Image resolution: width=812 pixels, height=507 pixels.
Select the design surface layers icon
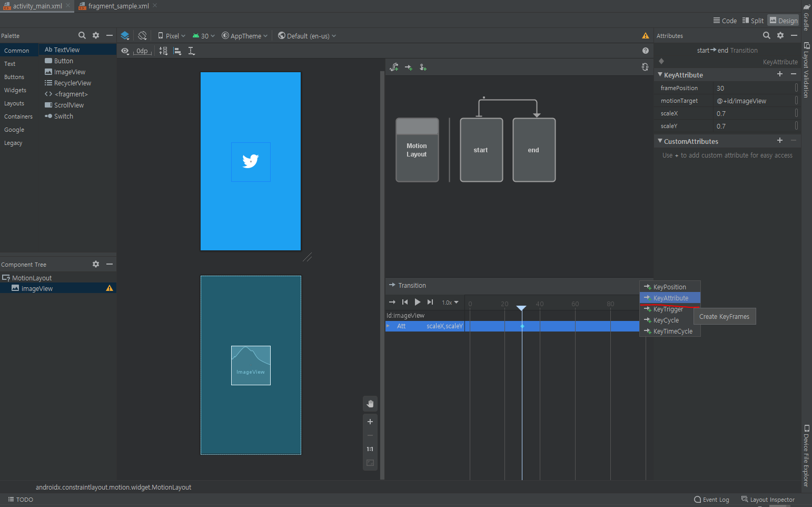pos(125,36)
